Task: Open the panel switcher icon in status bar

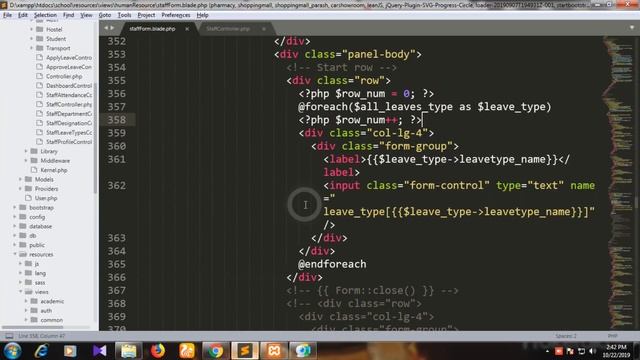Action: (9, 336)
